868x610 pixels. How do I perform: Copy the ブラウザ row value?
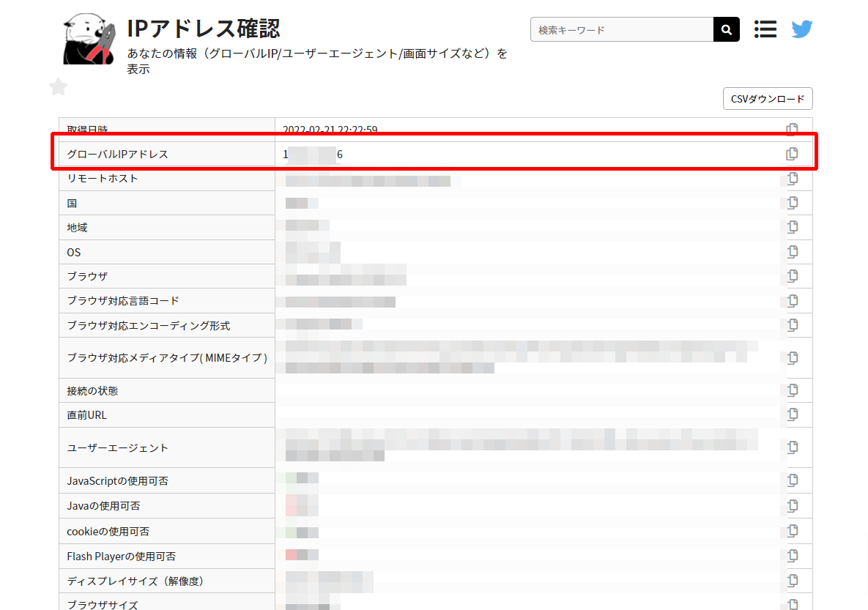coord(792,276)
